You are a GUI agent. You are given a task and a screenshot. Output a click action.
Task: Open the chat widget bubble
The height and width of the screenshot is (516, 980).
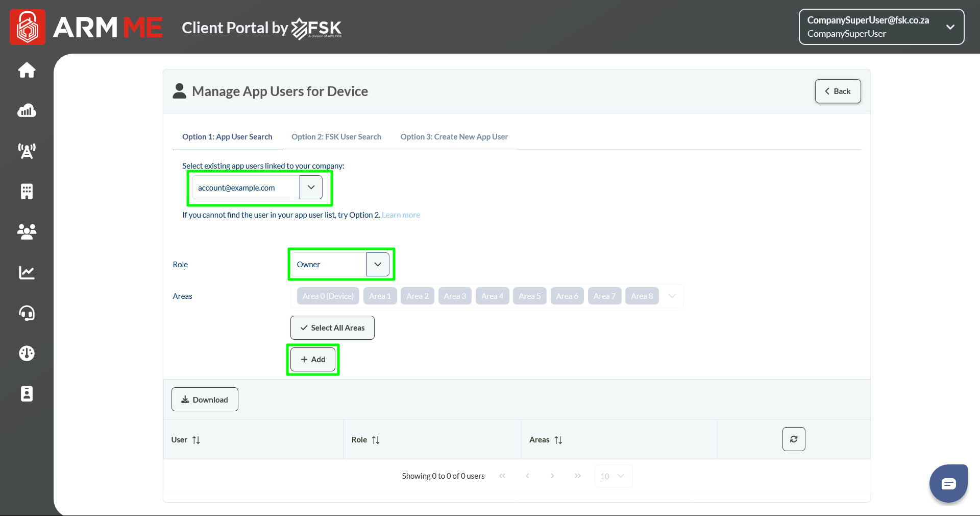948,483
